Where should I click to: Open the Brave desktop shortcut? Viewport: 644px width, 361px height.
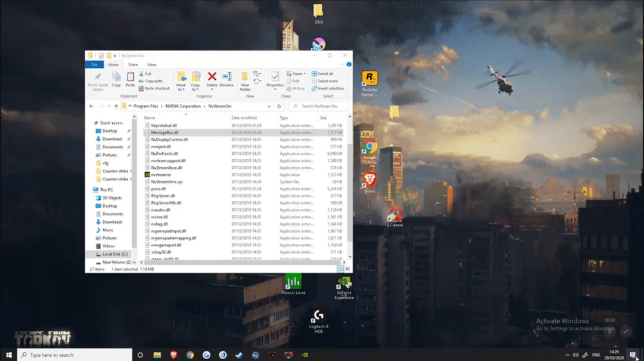[x=369, y=182]
